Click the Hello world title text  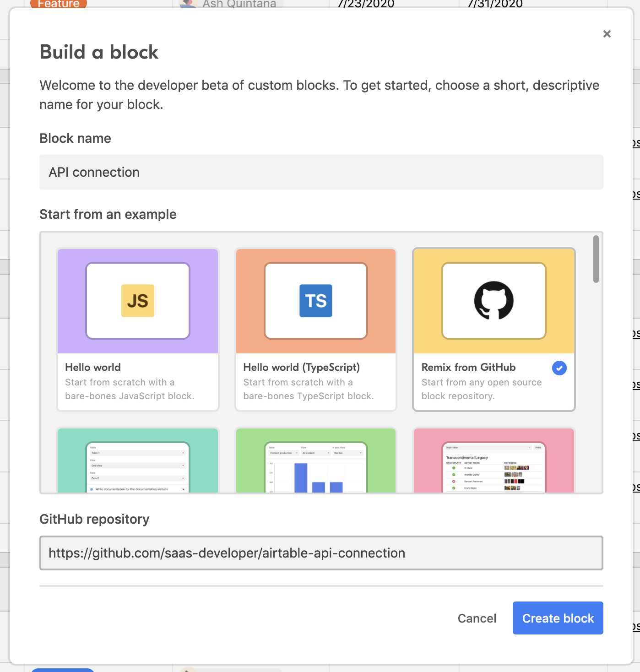pyautogui.click(x=93, y=367)
